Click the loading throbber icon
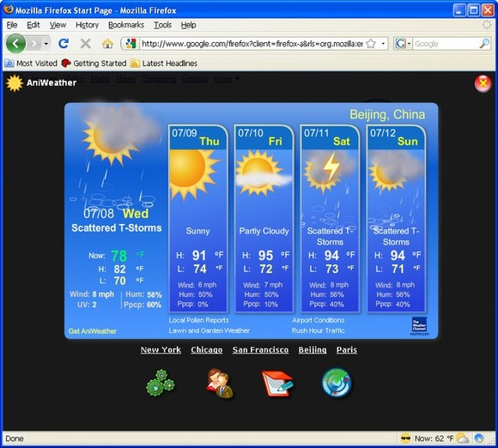 tap(486, 25)
